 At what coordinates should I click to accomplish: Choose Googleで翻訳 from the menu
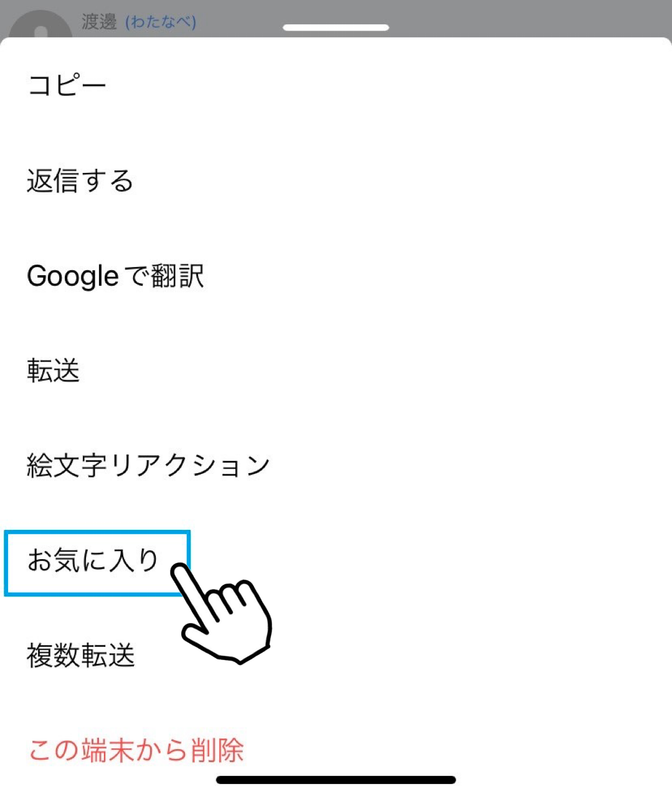(115, 276)
